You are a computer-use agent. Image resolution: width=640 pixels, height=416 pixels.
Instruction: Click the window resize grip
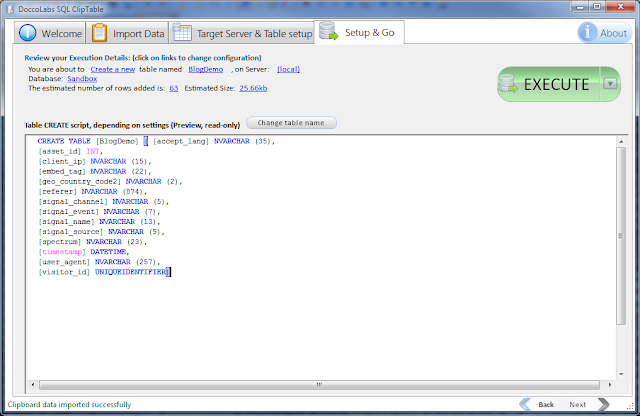(630, 406)
